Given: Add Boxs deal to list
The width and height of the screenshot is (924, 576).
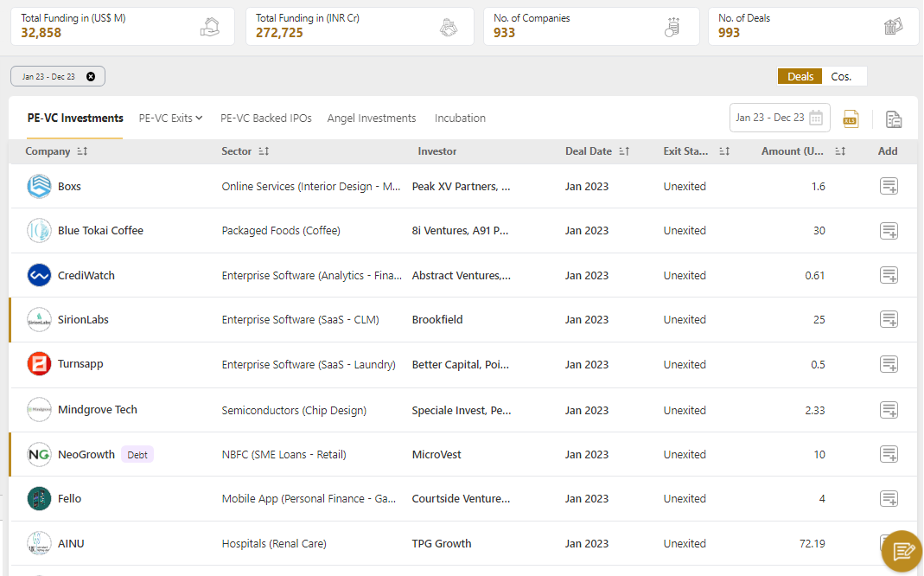Looking at the screenshot, I should pos(889,186).
